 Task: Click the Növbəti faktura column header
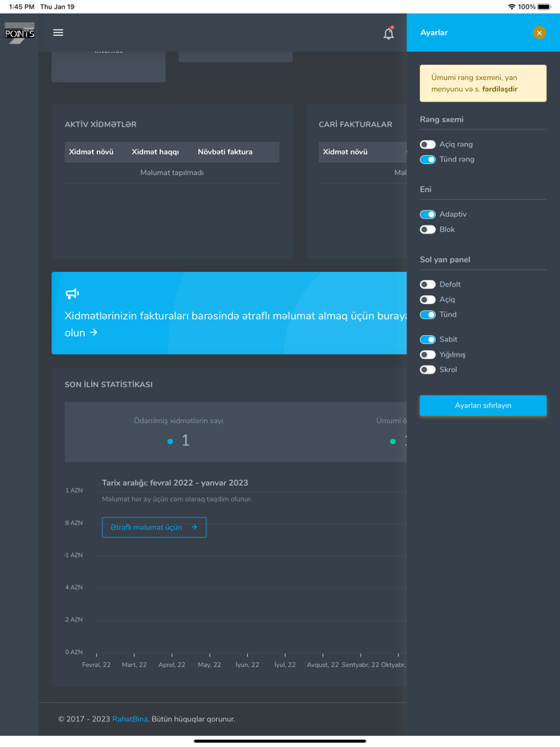coord(225,152)
